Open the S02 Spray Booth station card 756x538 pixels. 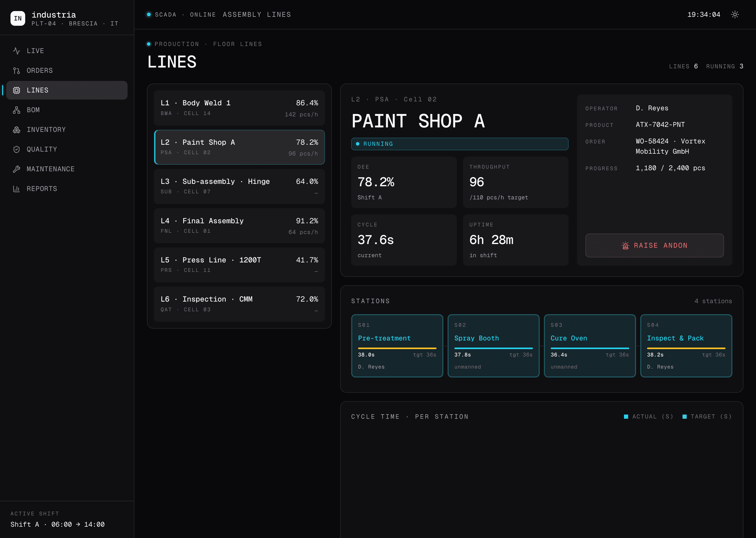[x=493, y=346]
